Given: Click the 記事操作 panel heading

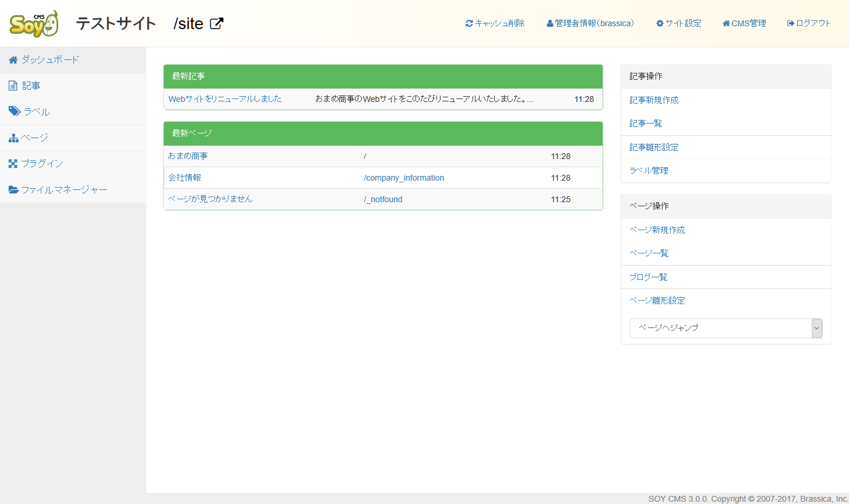Looking at the screenshot, I should coord(726,76).
